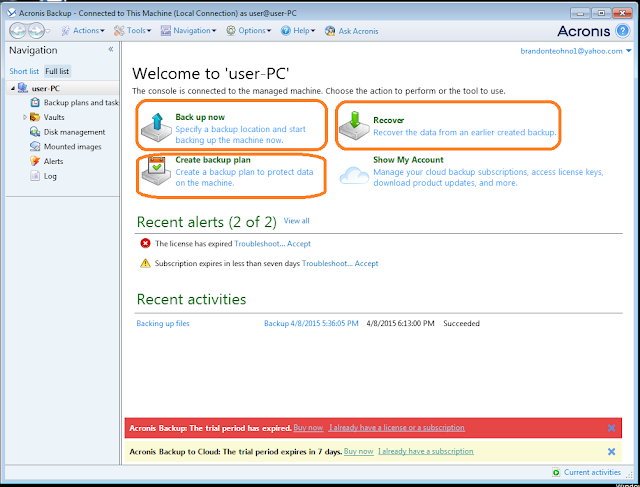The height and width of the screenshot is (487, 640).
Task: Accept the subscription expires alert
Action: coord(367,264)
